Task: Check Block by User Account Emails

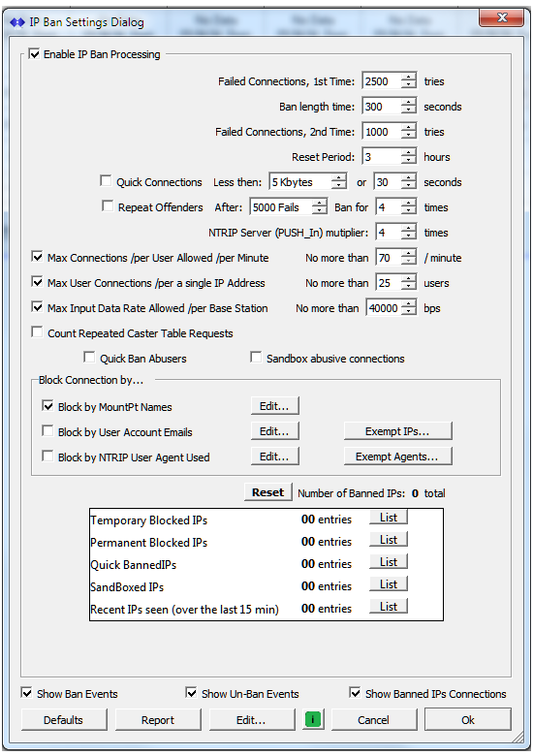Action: pyautogui.click(x=47, y=431)
